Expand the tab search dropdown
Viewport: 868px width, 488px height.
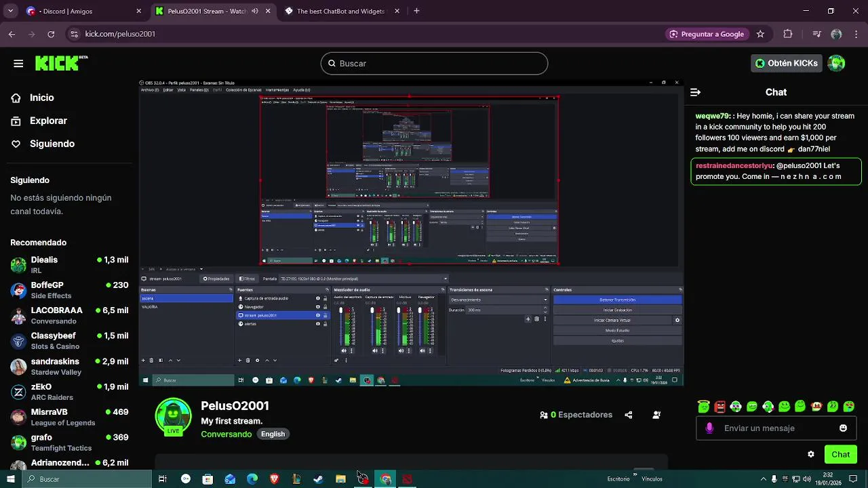point(12,11)
